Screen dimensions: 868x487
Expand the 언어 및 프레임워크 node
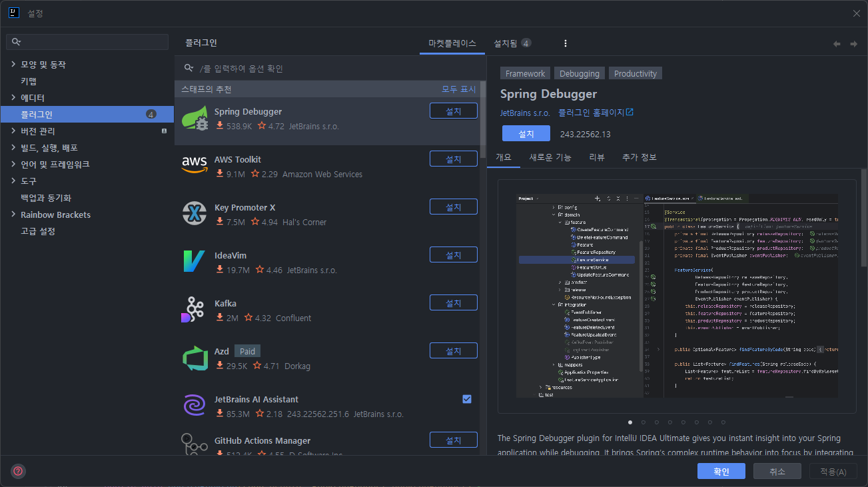pyautogui.click(x=13, y=165)
